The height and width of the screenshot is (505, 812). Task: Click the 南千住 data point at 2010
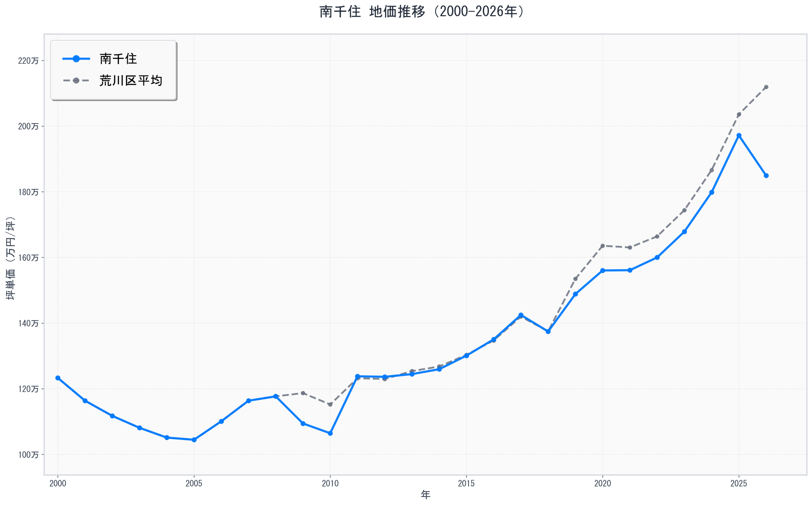tap(330, 433)
